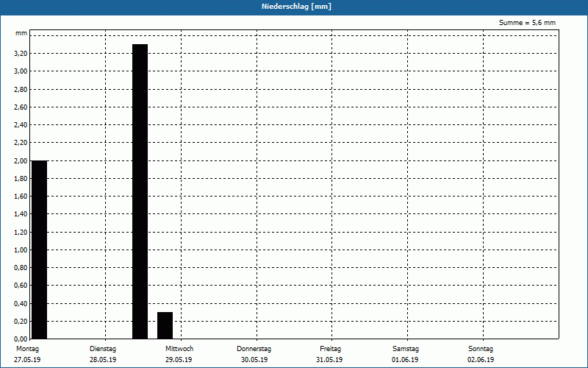Click the 1,60 y-axis value

click(21, 197)
